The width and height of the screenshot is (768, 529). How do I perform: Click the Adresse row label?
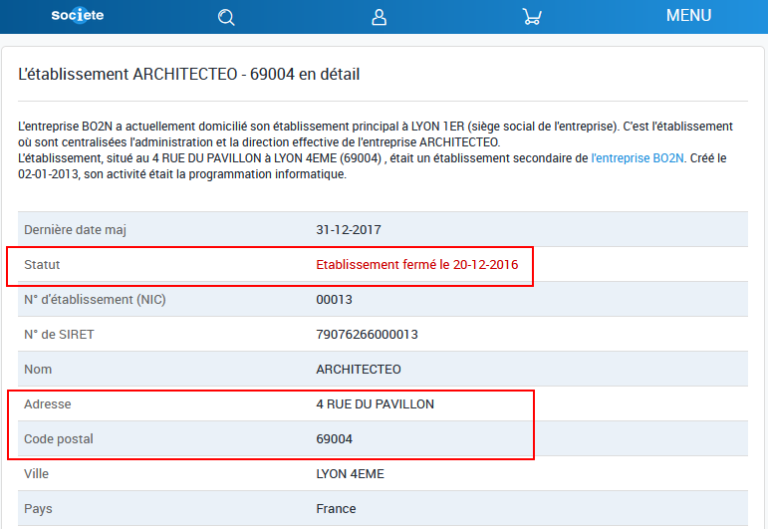[x=48, y=404]
